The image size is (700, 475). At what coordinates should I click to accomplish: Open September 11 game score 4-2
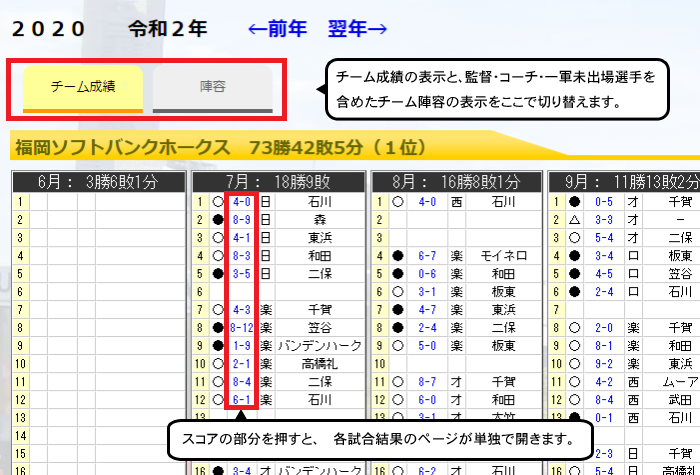(x=604, y=382)
